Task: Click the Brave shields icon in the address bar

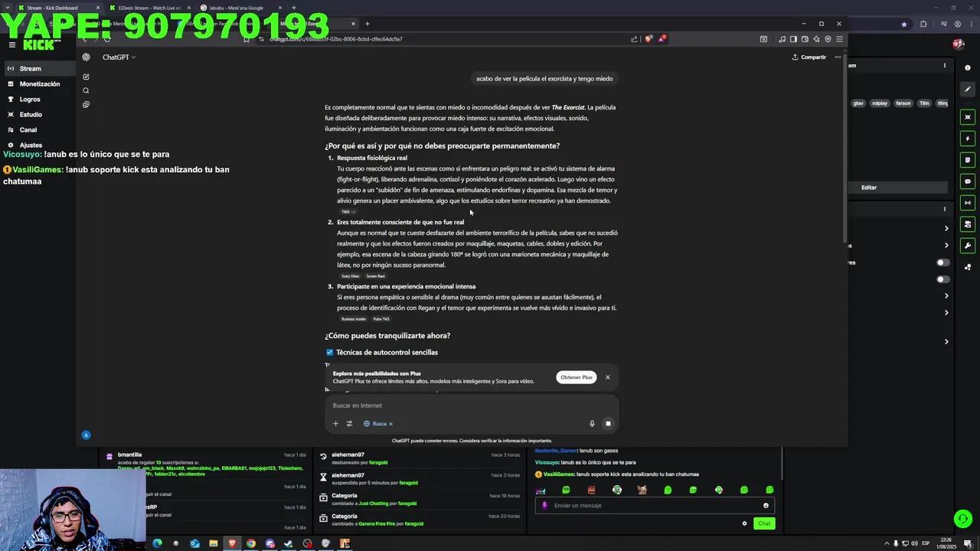Action: [x=649, y=39]
